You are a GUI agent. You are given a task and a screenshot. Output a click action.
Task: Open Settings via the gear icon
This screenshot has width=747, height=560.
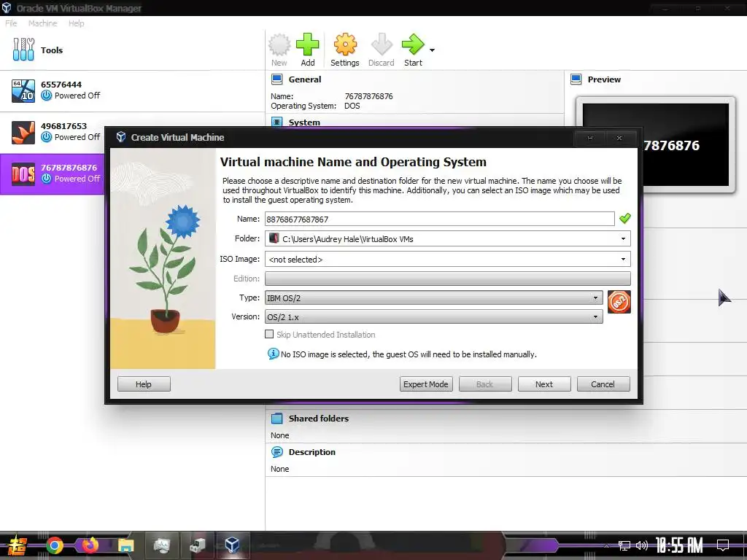pyautogui.click(x=345, y=44)
